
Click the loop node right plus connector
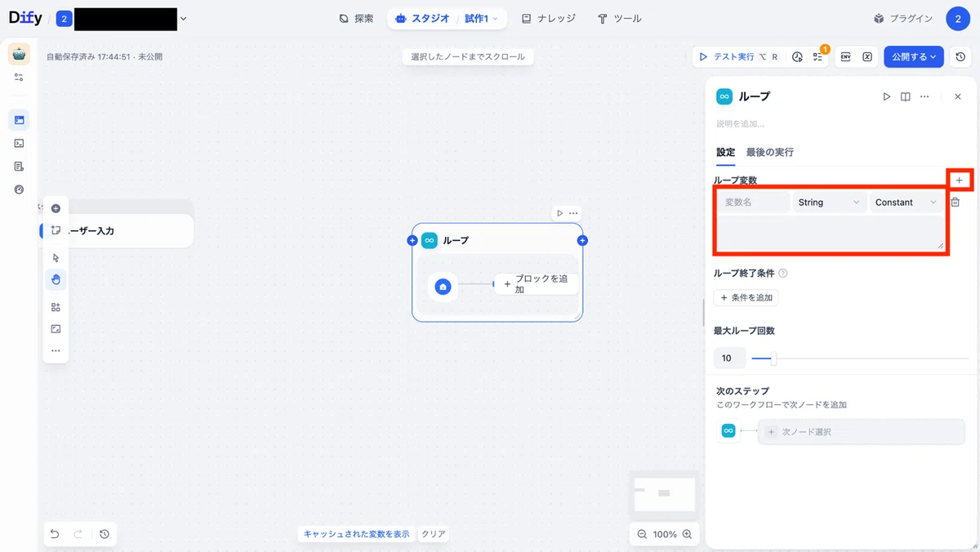(582, 240)
